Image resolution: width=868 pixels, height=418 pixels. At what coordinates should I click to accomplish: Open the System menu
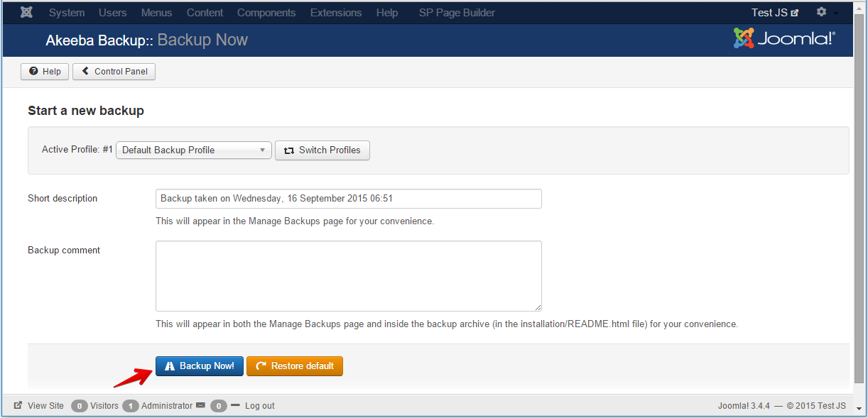point(67,13)
